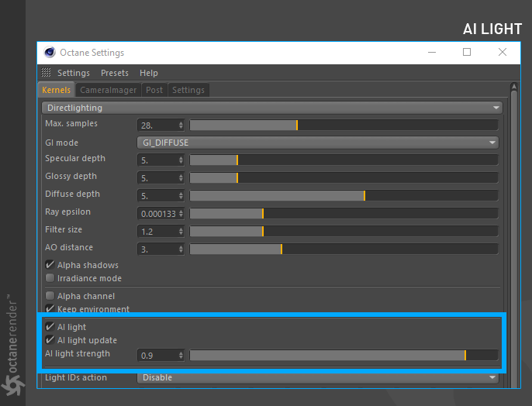Screen dimensions: 532x406
Task: Click the Glossy depth stepper arrows
Action: pyautogui.click(x=181, y=178)
